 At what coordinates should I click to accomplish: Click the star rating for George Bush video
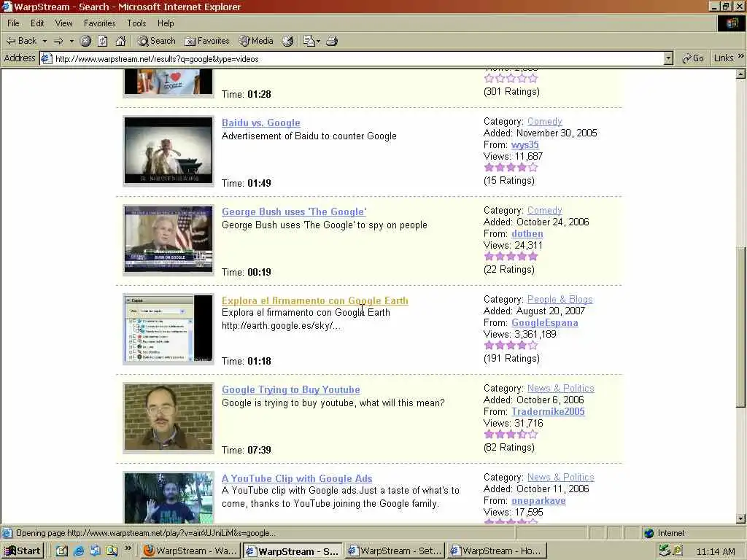point(511,257)
